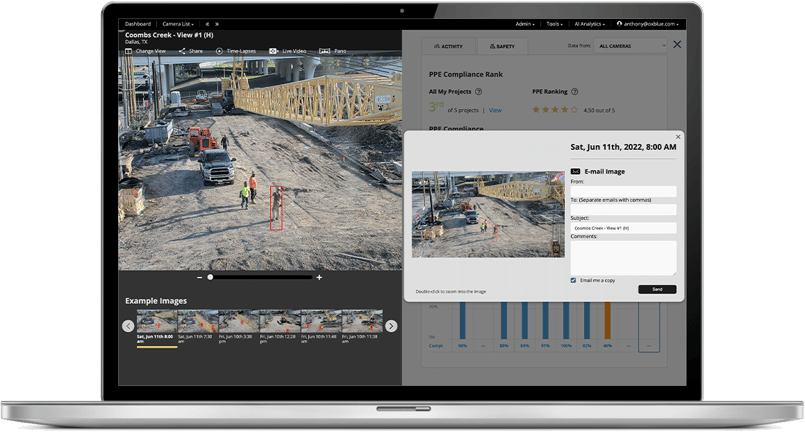Open the Camera List dropdown
The height and width of the screenshot is (436, 805).
tap(178, 24)
